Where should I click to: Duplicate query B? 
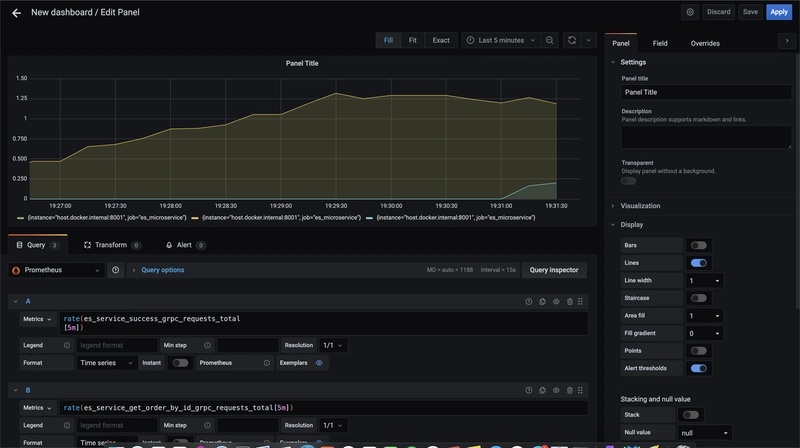(542, 390)
